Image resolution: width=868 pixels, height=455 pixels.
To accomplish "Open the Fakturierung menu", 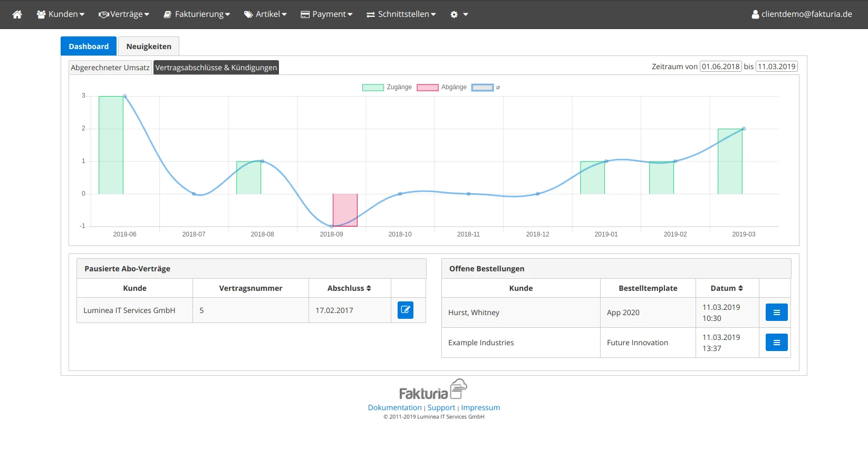I will 197,14.
